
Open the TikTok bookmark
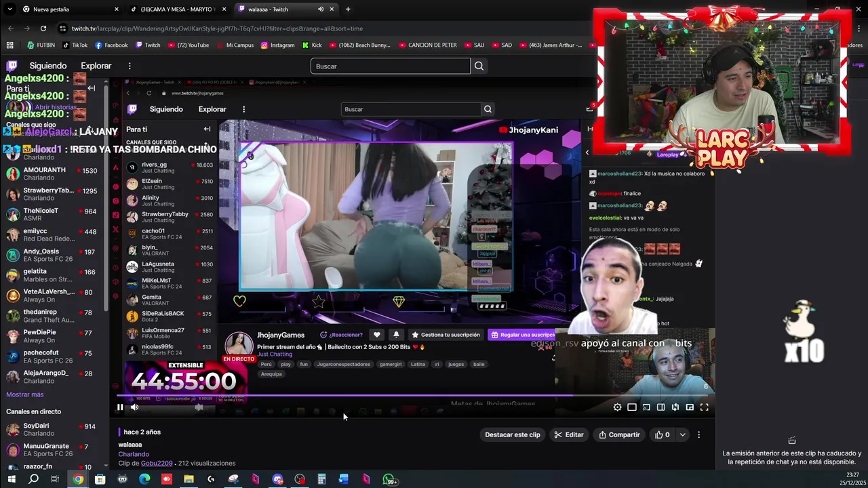(x=75, y=45)
